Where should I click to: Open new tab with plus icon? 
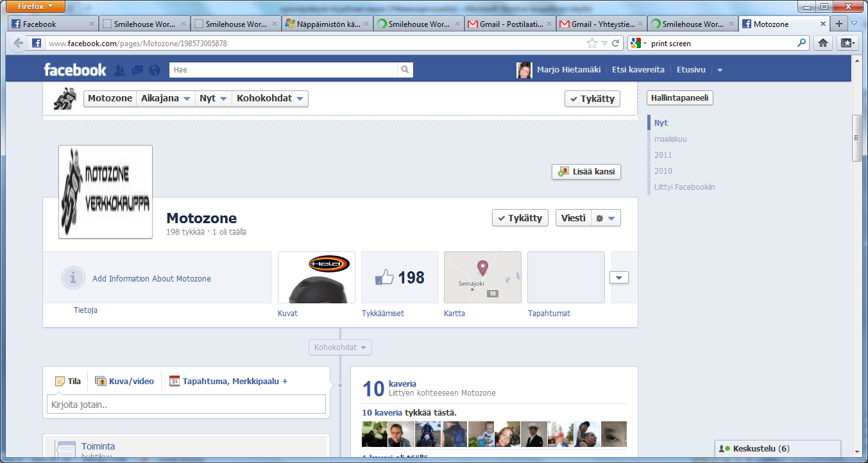[838, 24]
